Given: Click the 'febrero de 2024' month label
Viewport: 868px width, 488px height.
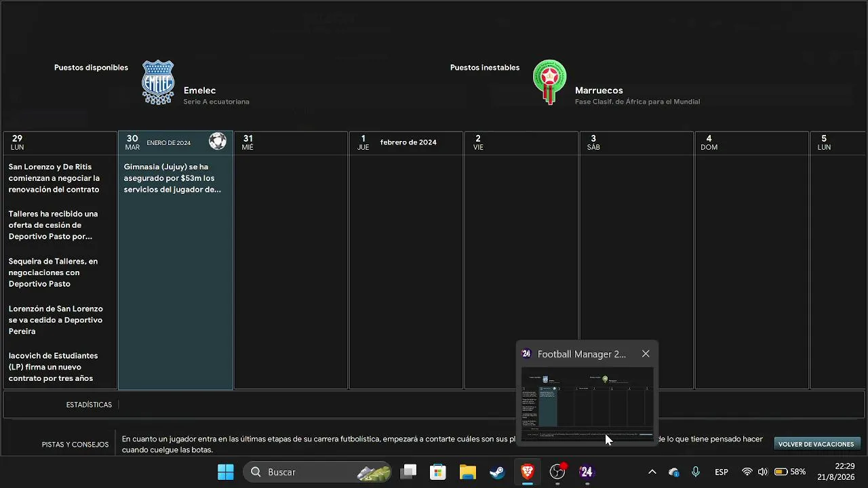Looking at the screenshot, I should (x=408, y=142).
